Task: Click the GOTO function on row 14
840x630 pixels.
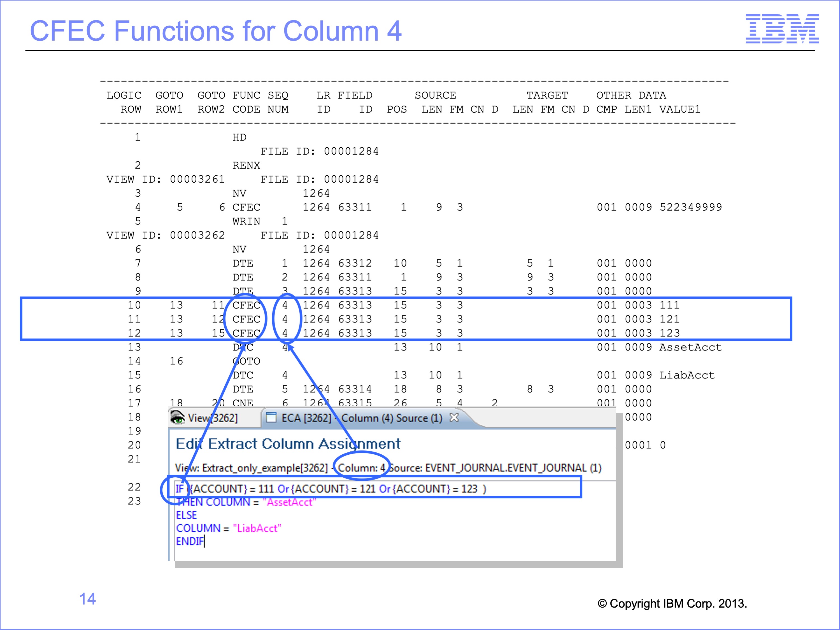Action: pos(246,361)
